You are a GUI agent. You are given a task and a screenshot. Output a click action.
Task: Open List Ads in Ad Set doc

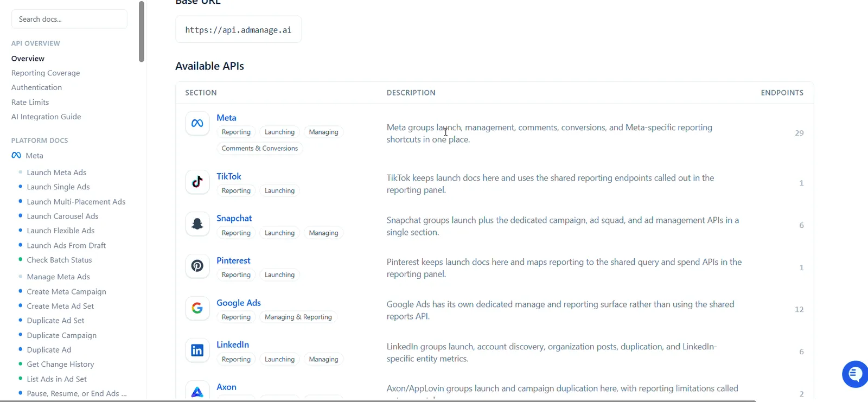click(x=56, y=379)
